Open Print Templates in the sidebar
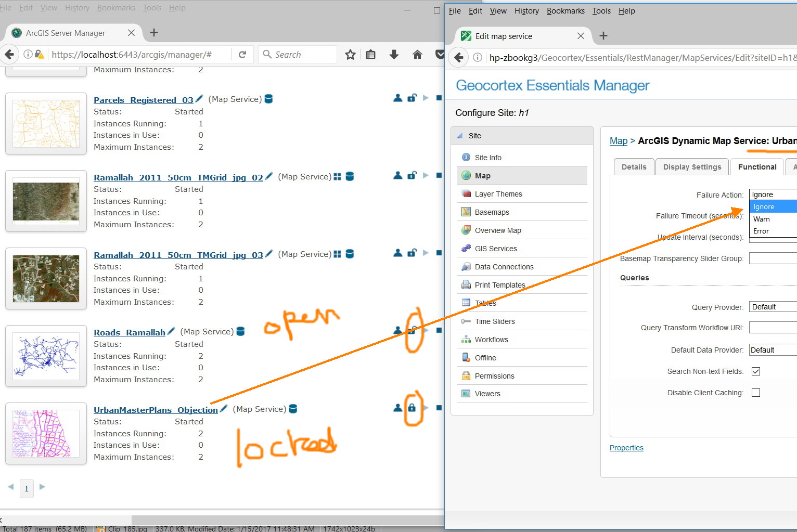This screenshot has height=532, width=797. pos(522,285)
